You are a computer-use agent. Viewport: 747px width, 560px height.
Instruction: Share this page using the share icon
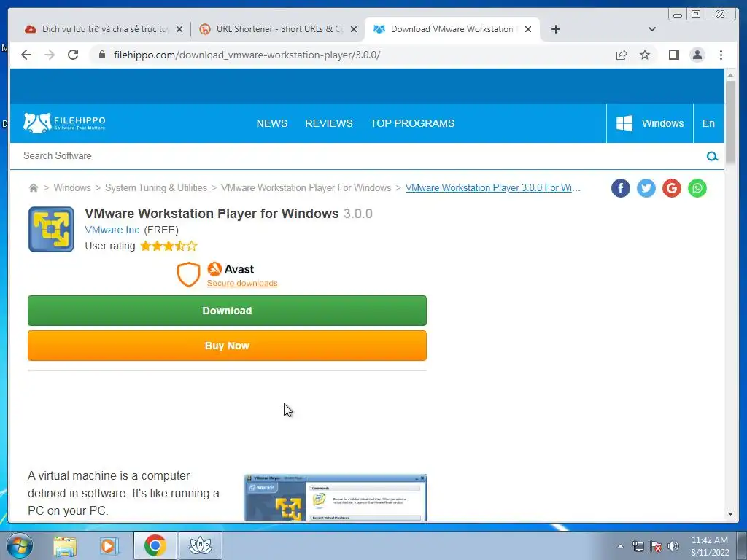pyautogui.click(x=622, y=55)
